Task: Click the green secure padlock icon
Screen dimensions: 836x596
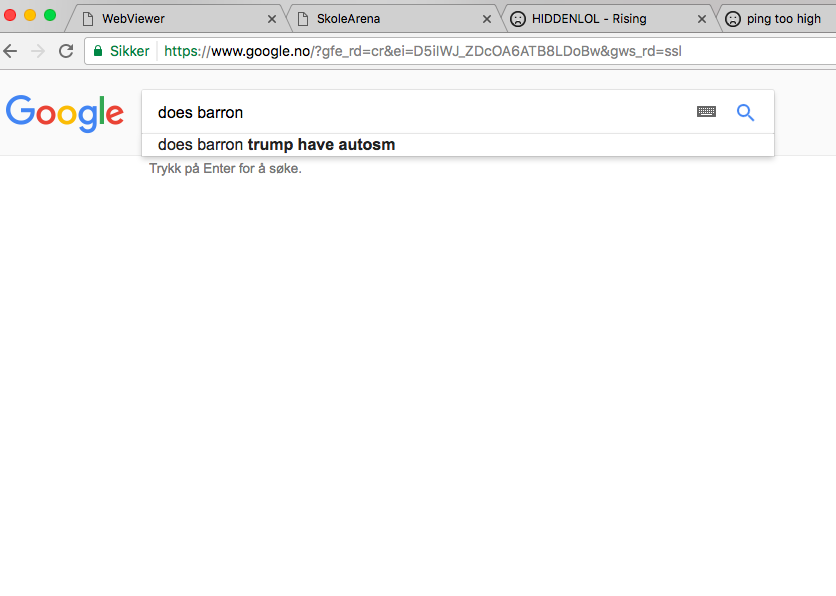Action: click(x=98, y=51)
